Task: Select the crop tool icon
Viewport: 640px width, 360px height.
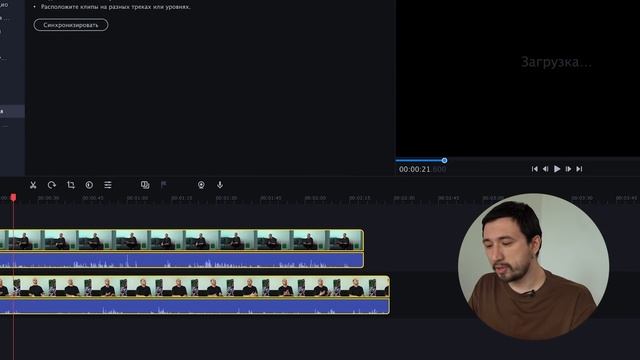Action: click(x=71, y=185)
